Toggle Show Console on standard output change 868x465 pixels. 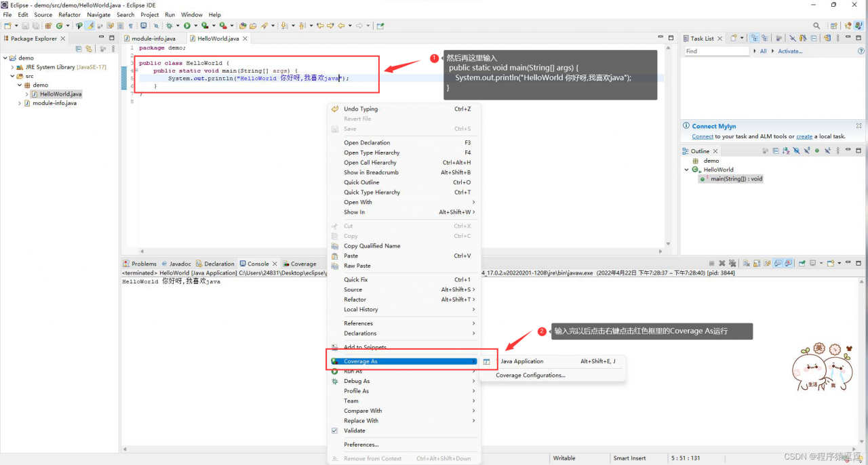pyautogui.click(x=778, y=263)
